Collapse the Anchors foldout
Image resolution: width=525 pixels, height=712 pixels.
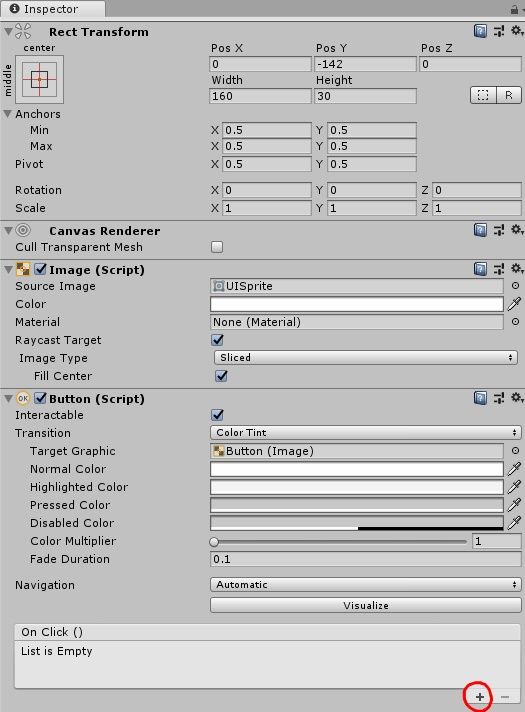pyautogui.click(x=8, y=114)
